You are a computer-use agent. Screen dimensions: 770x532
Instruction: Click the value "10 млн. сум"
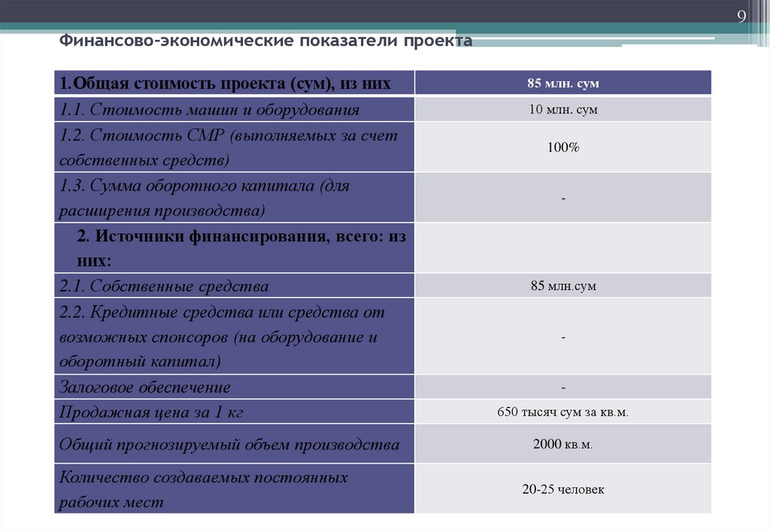click(x=563, y=110)
